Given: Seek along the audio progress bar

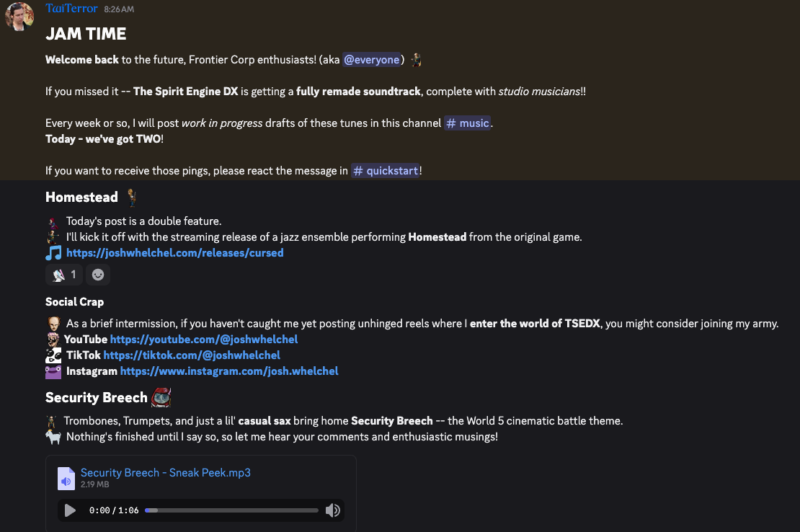Looking at the screenshot, I should click(231, 510).
